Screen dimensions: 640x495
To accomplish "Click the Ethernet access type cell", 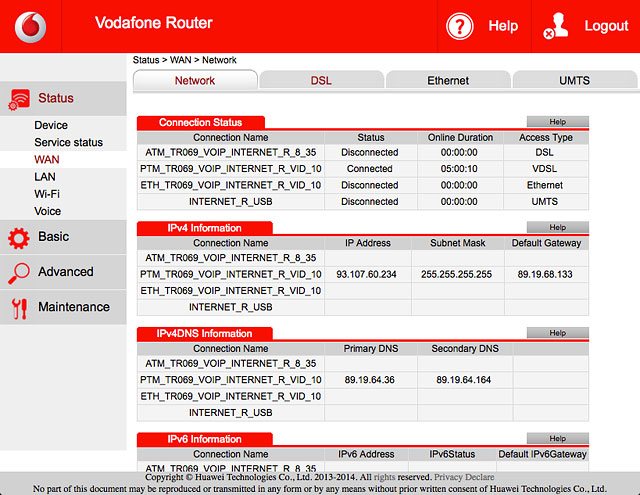I will pyautogui.click(x=544, y=185).
